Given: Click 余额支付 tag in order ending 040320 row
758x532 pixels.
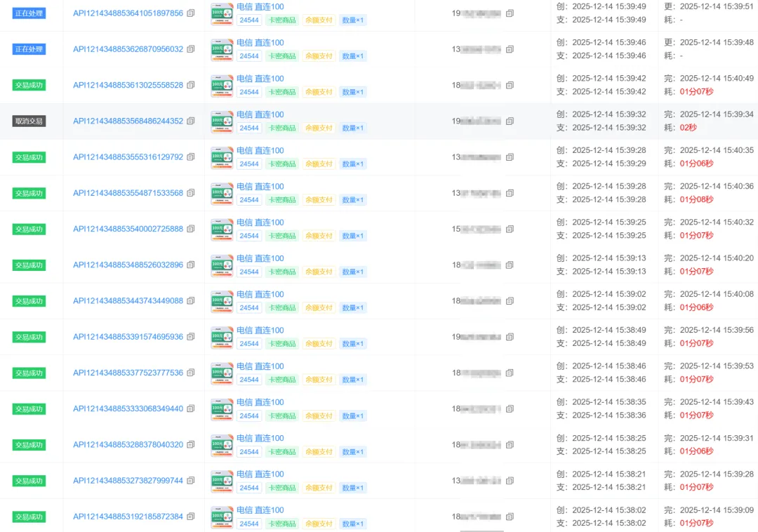Looking at the screenshot, I should (319, 452).
